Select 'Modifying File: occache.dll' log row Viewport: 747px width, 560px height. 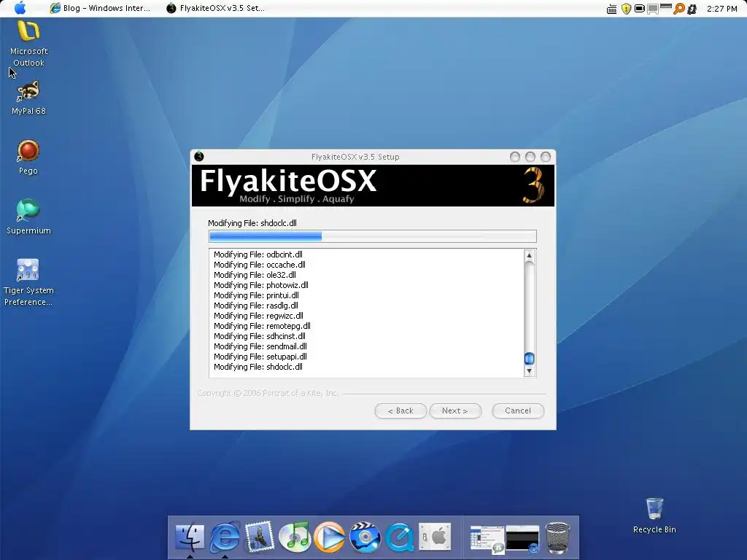260,265
